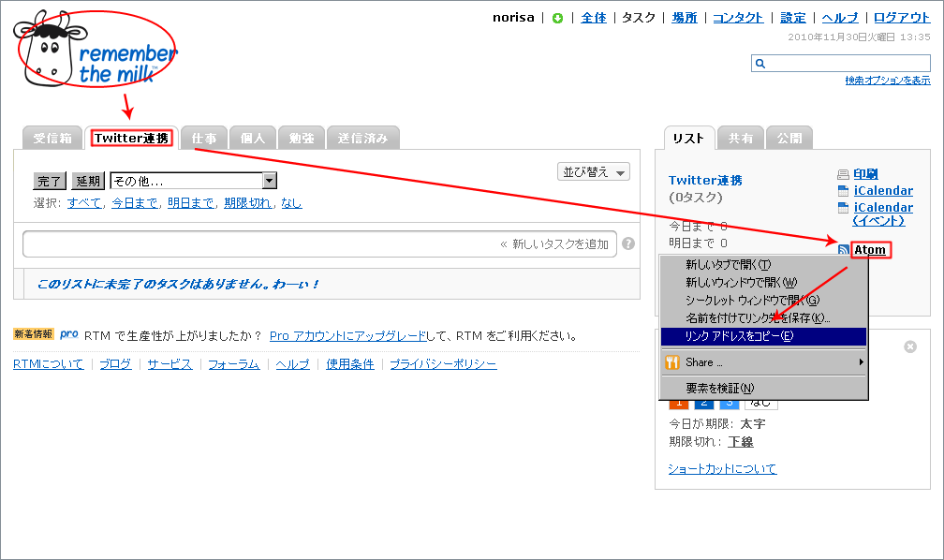Select the リスト tab in right panel

pyautogui.click(x=689, y=139)
